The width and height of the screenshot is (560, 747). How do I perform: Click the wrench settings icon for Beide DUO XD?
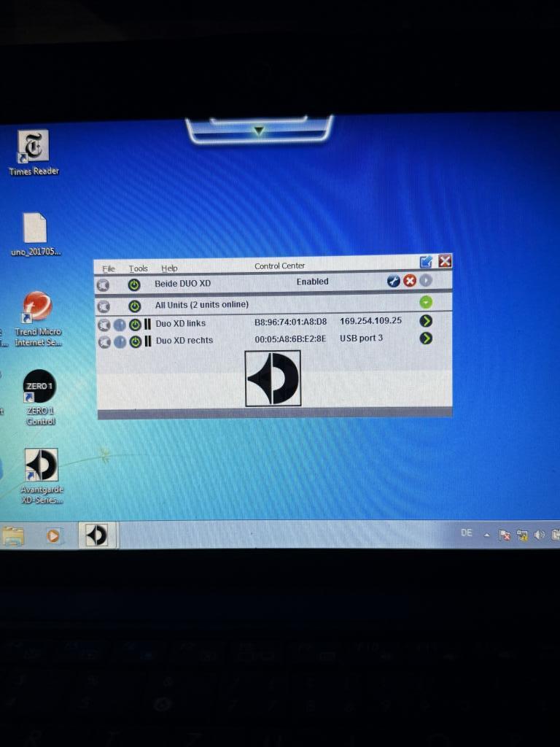click(394, 282)
